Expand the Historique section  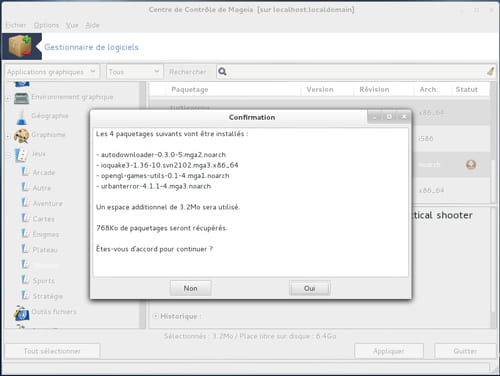[x=156, y=316]
